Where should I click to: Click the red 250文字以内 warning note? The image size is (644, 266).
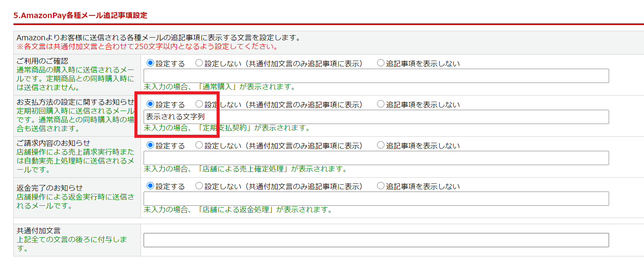(x=147, y=46)
